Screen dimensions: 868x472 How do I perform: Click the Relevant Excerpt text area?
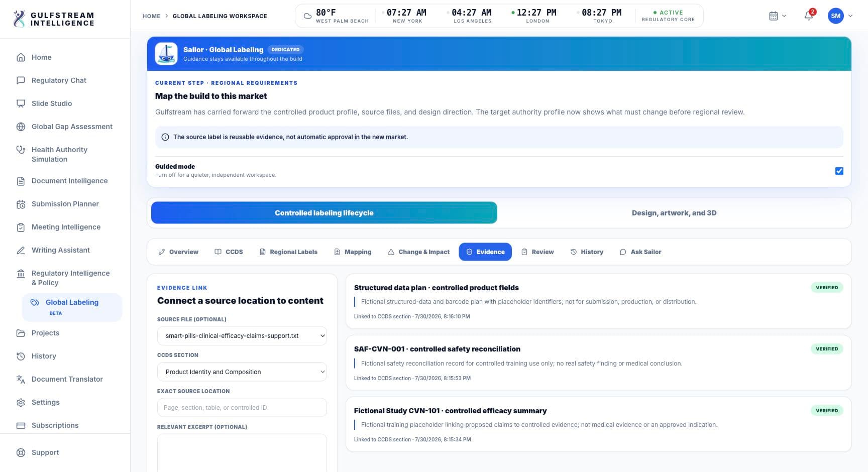(242, 453)
